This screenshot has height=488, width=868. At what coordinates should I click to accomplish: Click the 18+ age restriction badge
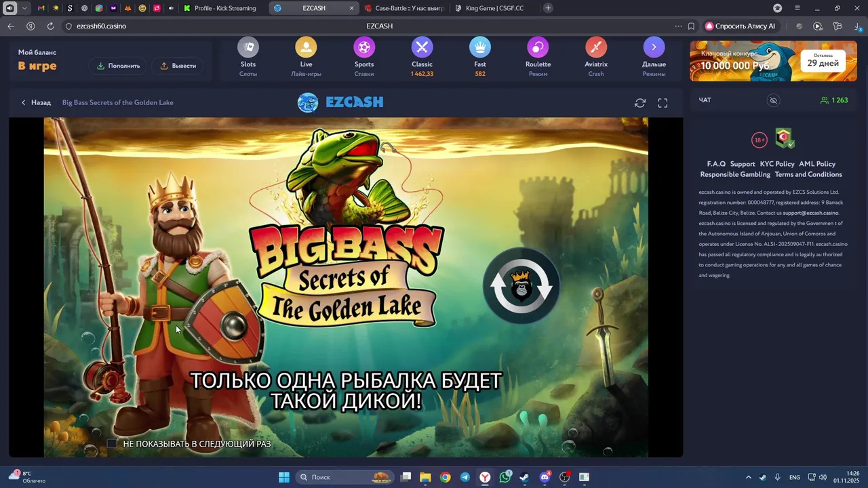coord(759,140)
